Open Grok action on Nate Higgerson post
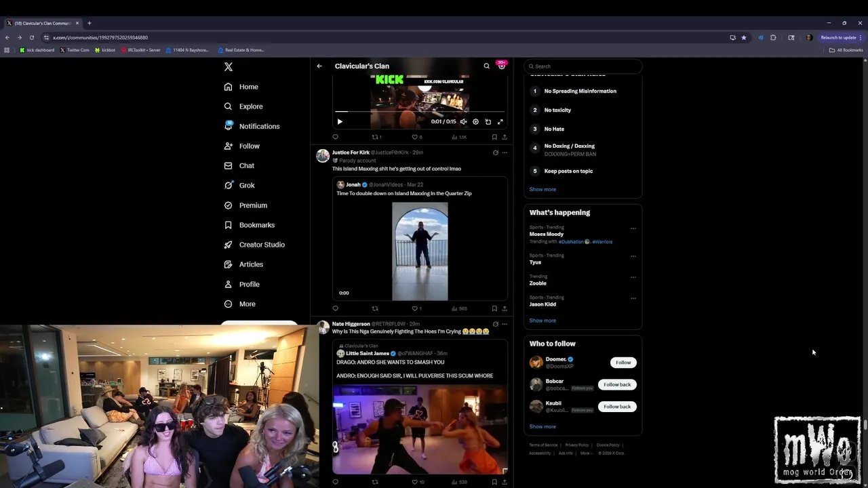 point(495,324)
